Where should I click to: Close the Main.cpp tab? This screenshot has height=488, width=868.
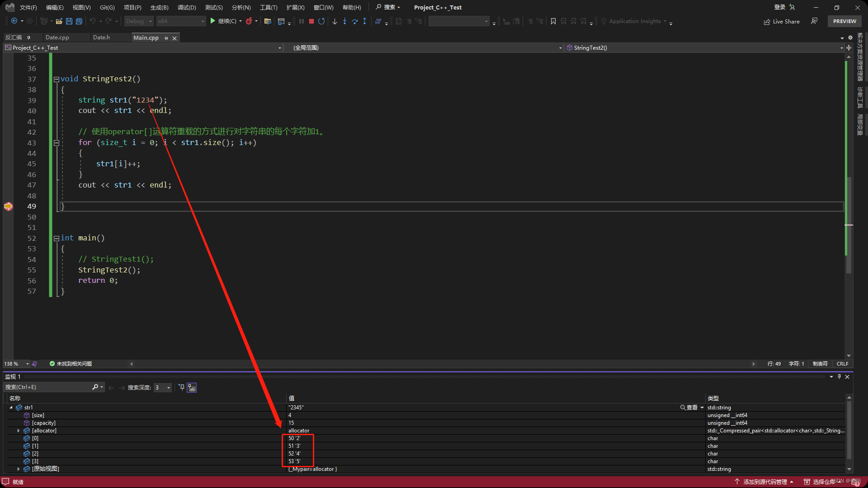click(x=175, y=38)
